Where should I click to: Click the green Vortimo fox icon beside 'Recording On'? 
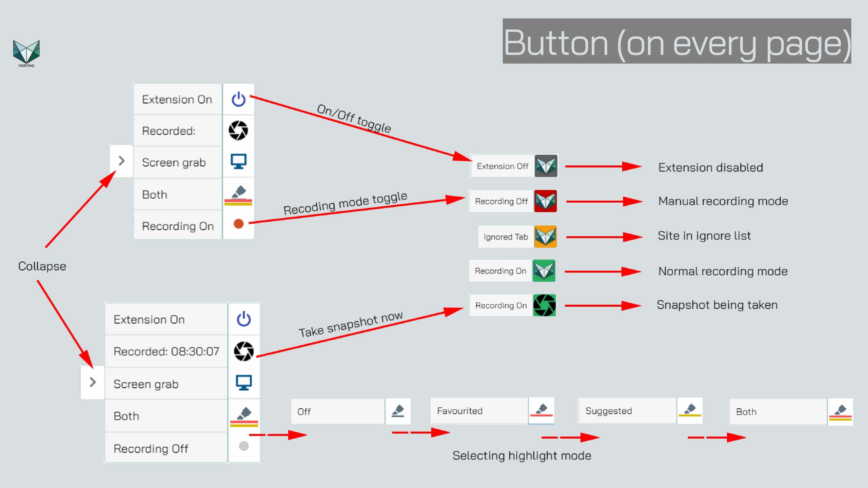tap(544, 271)
